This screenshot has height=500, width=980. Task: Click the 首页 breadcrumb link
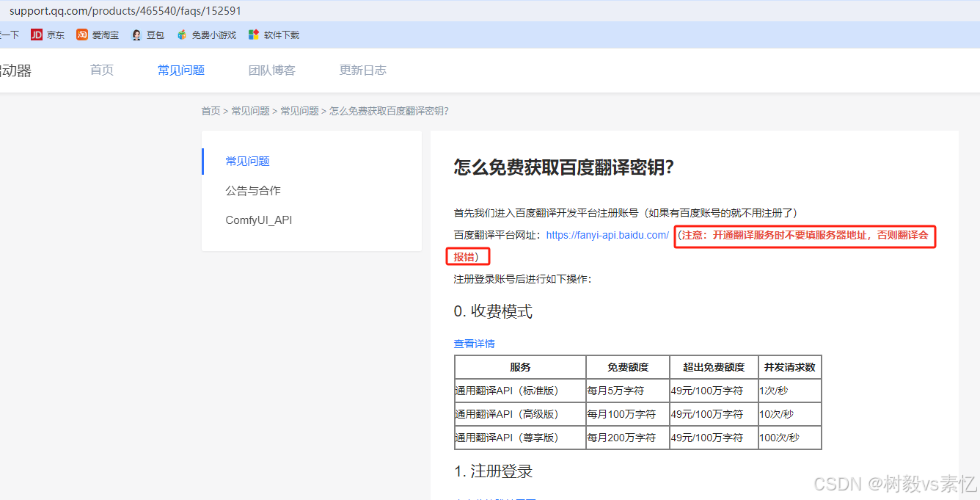[211, 111]
